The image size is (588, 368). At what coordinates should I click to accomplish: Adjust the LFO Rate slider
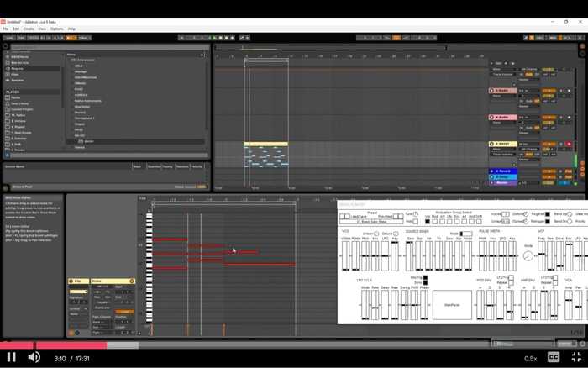pyautogui.click(x=375, y=305)
